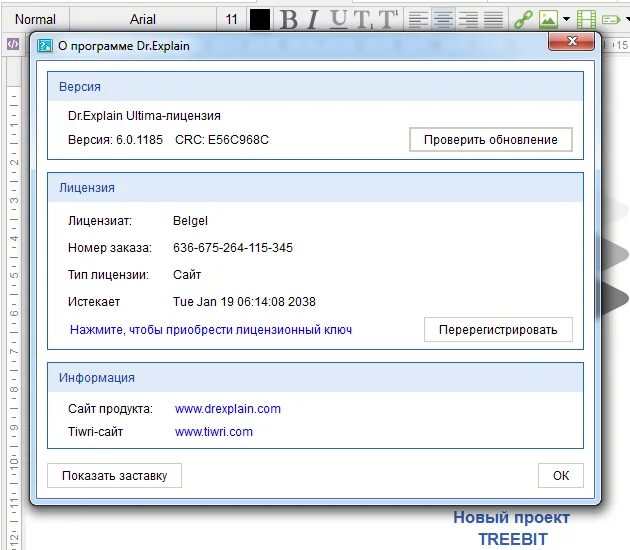Viewport: 630px width, 550px height.
Task: Click Dr.Explain icon in dialog title
Action: point(45,46)
